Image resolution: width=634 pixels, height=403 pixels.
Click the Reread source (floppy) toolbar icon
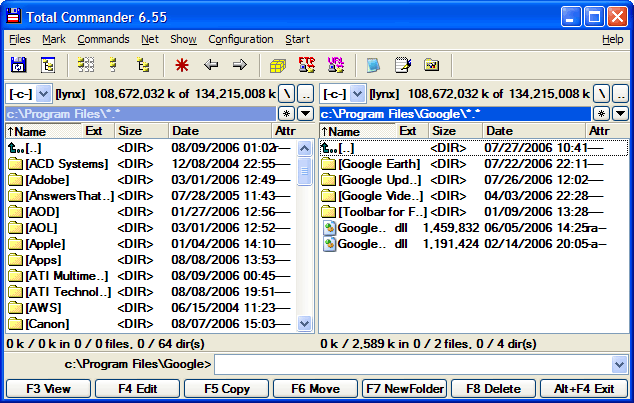click(x=18, y=65)
